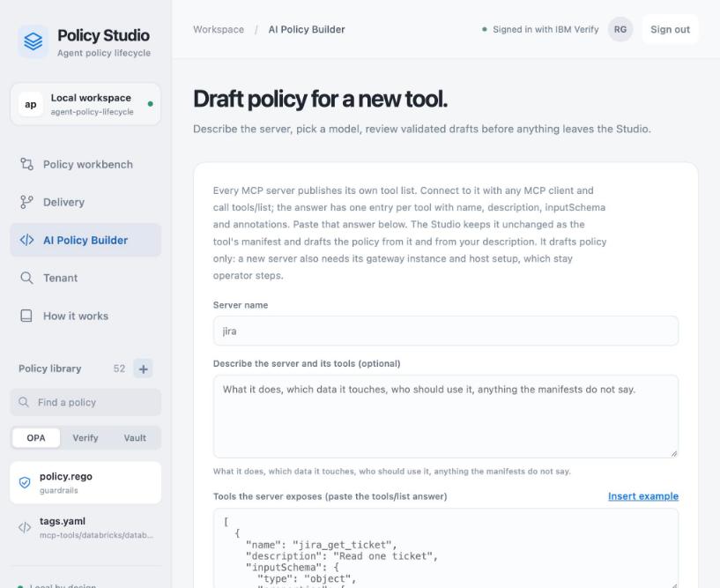Focus the Server name field

[445, 331]
